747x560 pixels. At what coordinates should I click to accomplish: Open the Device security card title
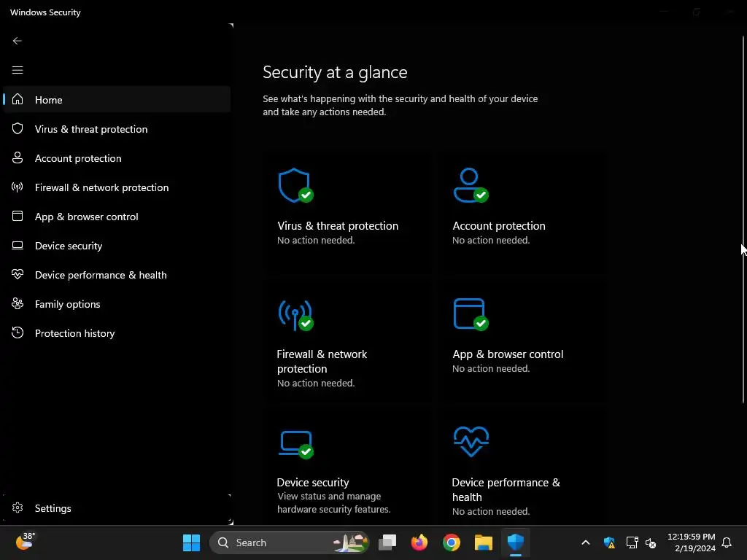click(x=313, y=483)
